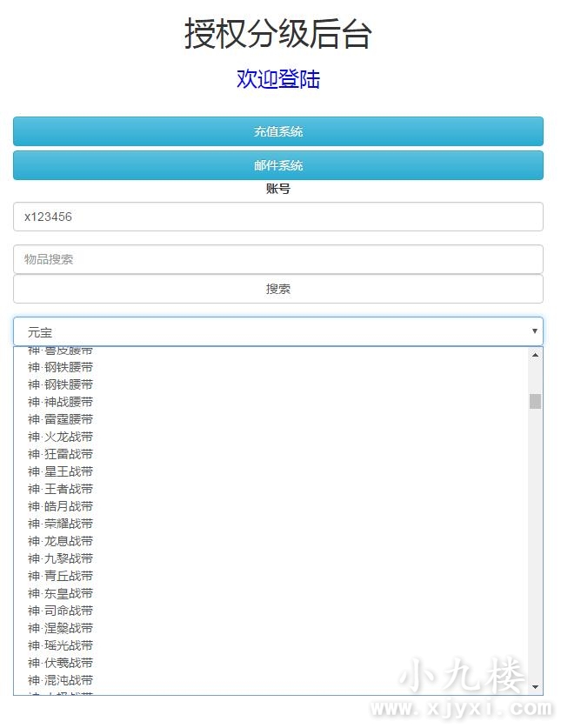
Task: Open the 邮件系统 mail system
Action: [278, 165]
